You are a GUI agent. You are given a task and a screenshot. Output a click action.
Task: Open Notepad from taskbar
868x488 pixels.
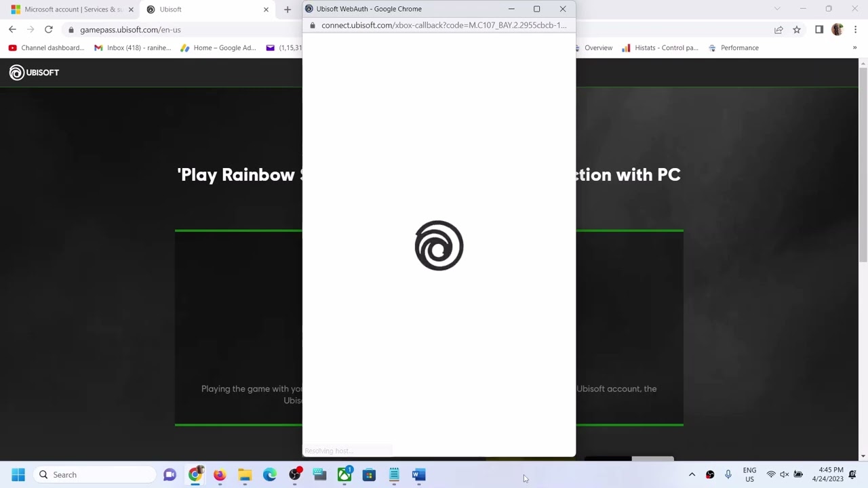394,475
